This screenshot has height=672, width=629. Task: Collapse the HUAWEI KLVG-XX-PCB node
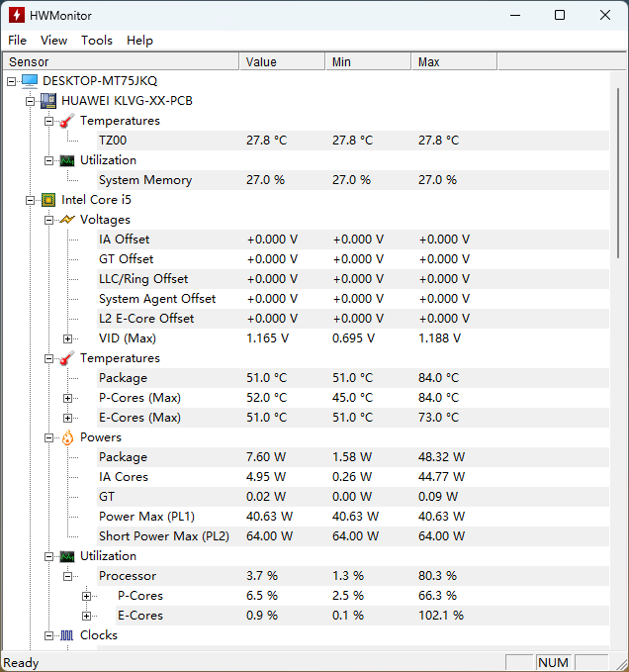tap(30, 101)
